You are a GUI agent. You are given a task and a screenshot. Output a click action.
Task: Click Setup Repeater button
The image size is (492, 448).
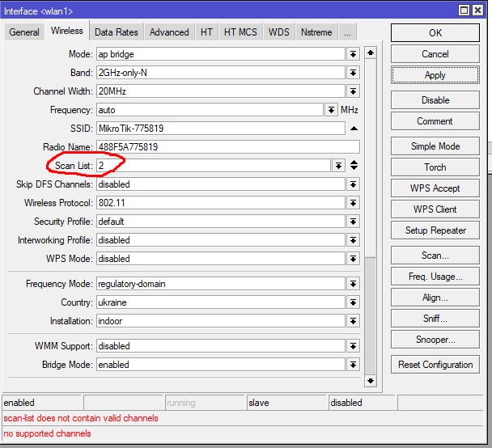pyautogui.click(x=435, y=230)
